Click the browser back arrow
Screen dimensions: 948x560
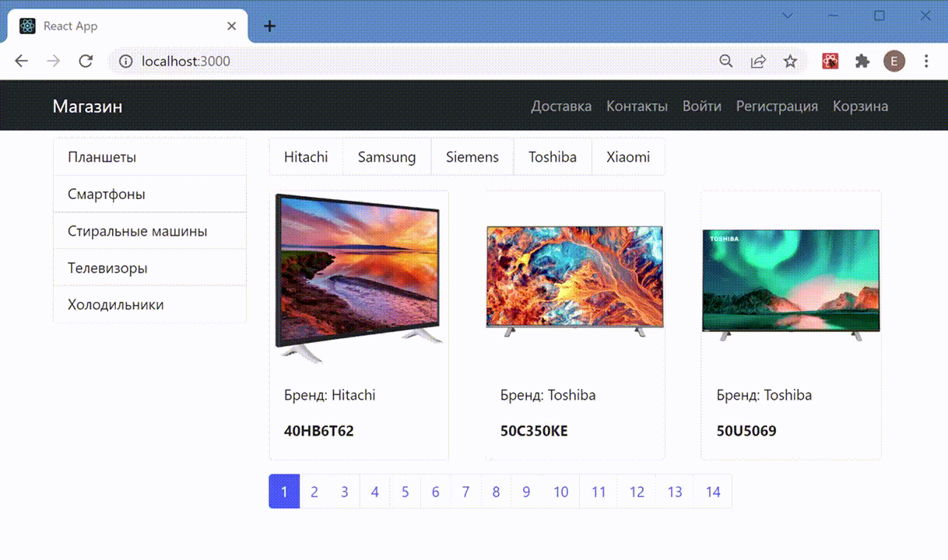[x=21, y=61]
